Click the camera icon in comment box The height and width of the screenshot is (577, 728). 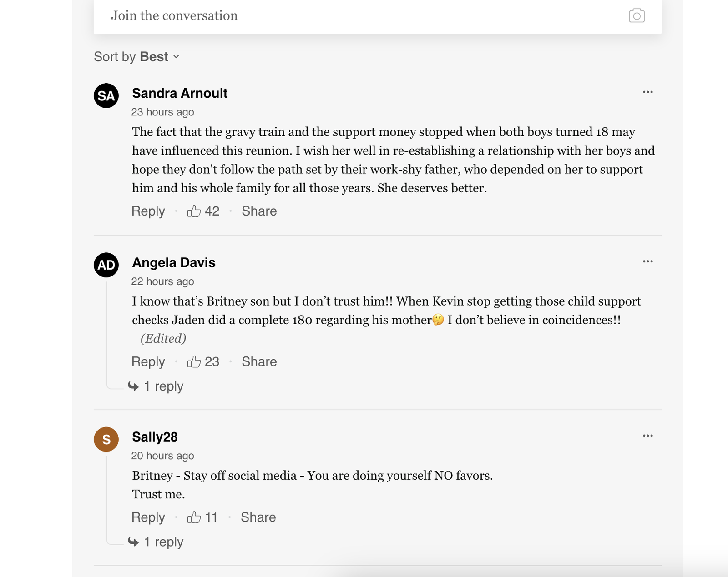(x=636, y=16)
